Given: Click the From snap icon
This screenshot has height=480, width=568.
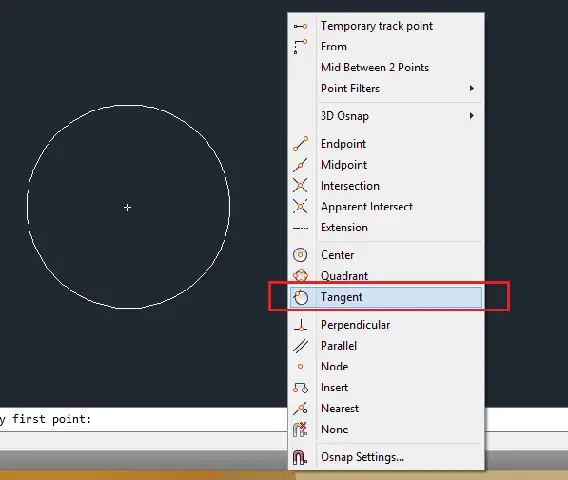Looking at the screenshot, I should point(300,47).
